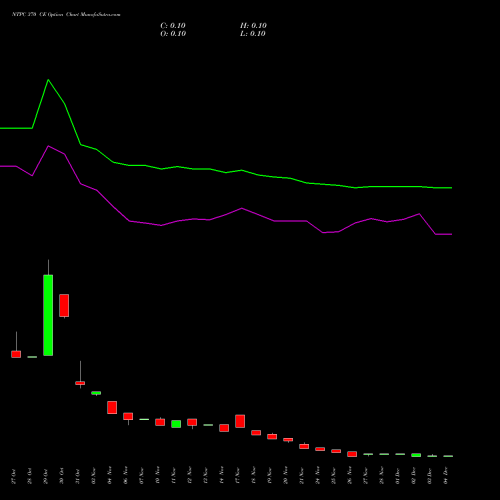Click the 07 Nov date label
The height and width of the screenshot is (500, 500).
click(x=142, y=476)
